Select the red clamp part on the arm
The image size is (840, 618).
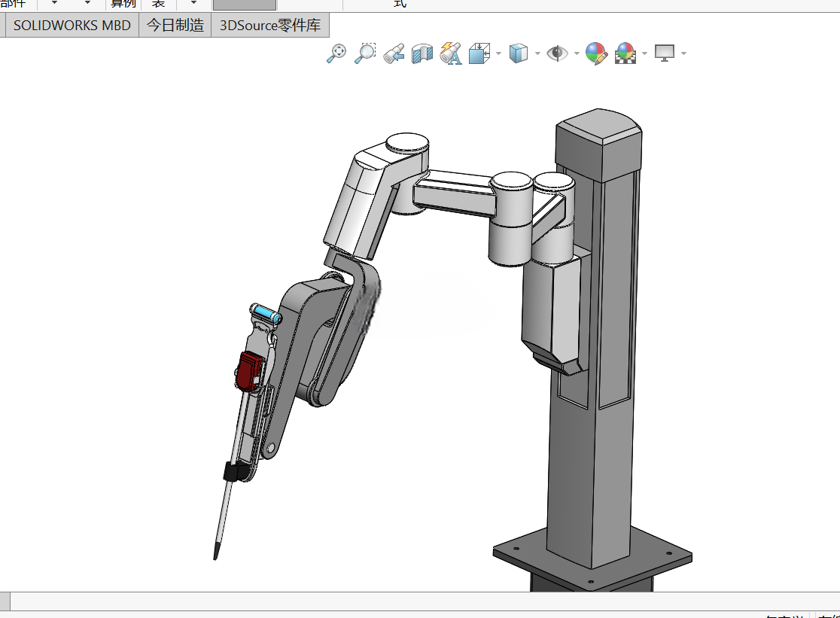click(x=248, y=370)
